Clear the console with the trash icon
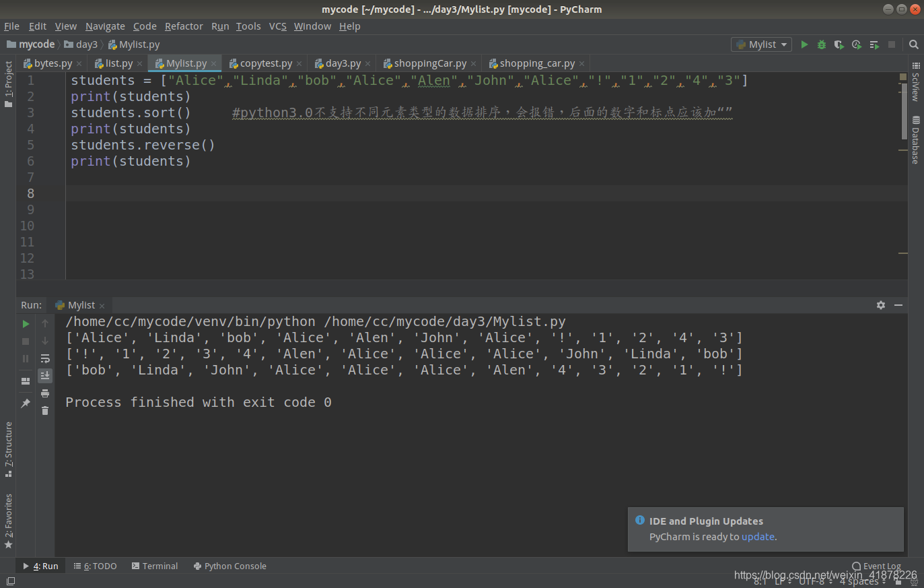The image size is (924, 588). 45,410
